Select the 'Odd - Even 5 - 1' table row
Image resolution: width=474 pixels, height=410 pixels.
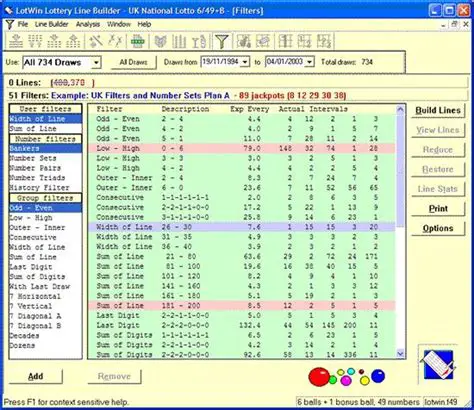click(x=242, y=138)
